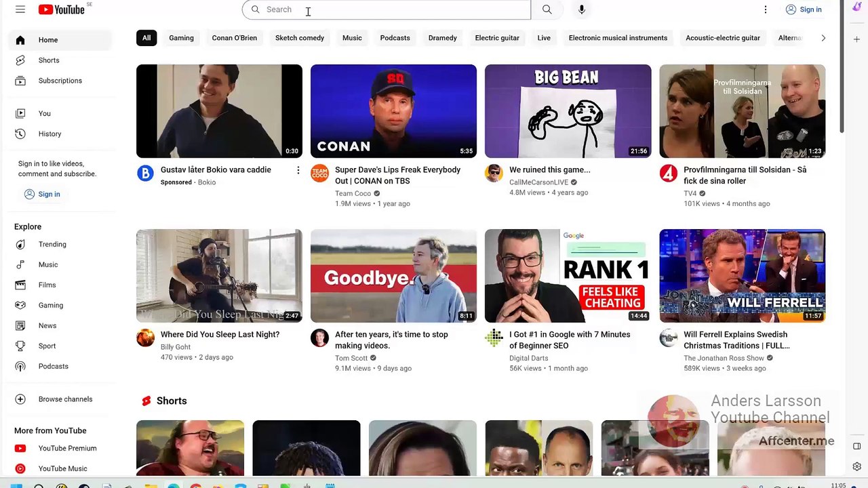The height and width of the screenshot is (488, 868).
Task: Open the browser sidebar settings gear
Action: (x=857, y=466)
